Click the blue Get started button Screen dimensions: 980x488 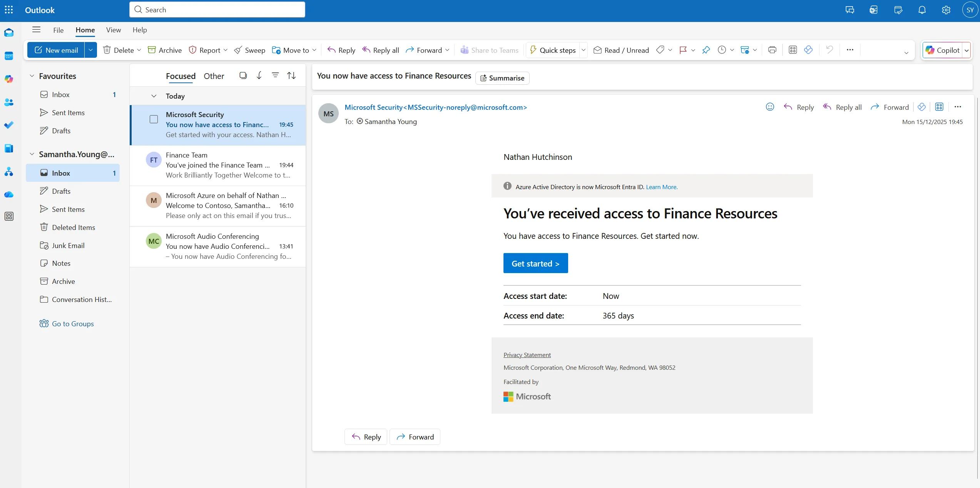(535, 263)
